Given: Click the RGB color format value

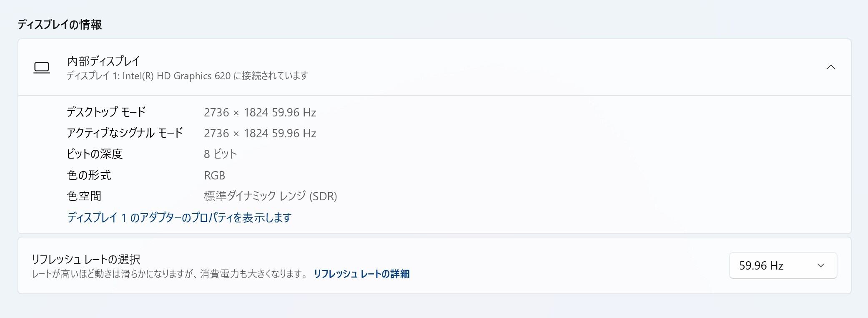Looking at the screenshot, I should [x=214, y=175].
